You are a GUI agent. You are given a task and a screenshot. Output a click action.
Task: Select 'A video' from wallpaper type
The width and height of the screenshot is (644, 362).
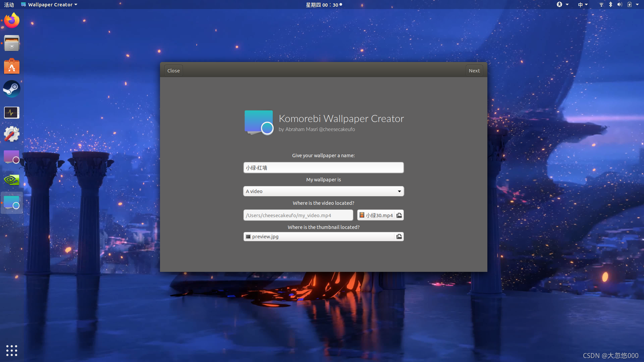[323, 191]
